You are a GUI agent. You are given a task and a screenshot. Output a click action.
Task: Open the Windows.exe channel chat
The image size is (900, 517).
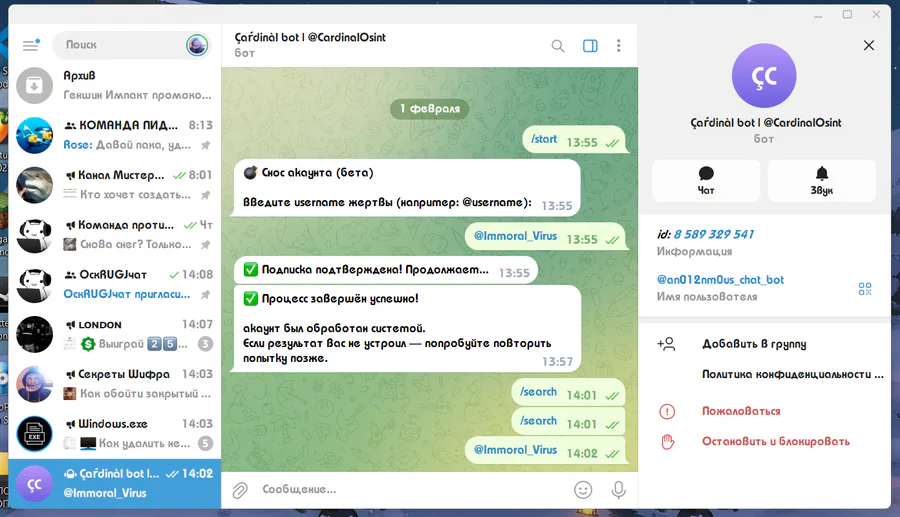[x=115, y=434]
